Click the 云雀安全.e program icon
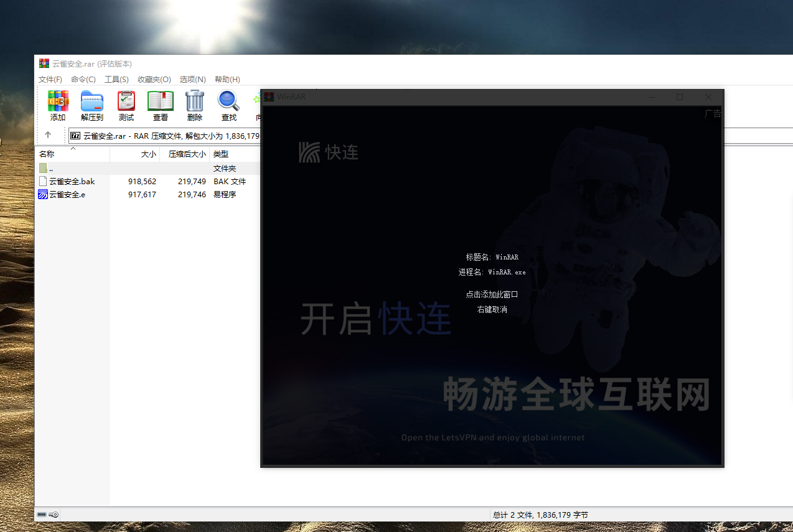 click(x=43, y=194)
